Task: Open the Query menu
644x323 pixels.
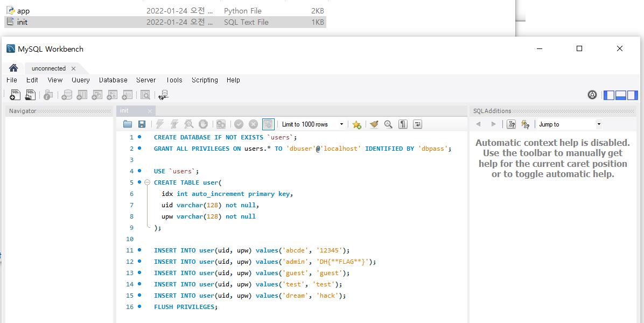Action: [81, 80]
